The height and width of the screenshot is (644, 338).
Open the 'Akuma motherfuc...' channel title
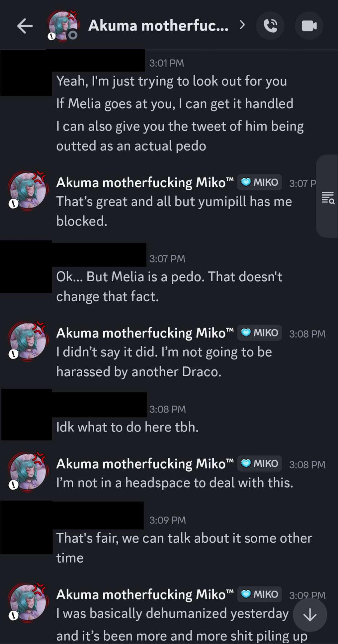point(158,26)
